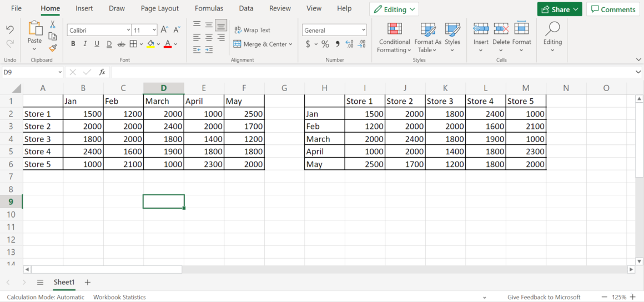Toggle Italic formatting
Viewport: 644px width, 302px height.
[x=85, y=44]
